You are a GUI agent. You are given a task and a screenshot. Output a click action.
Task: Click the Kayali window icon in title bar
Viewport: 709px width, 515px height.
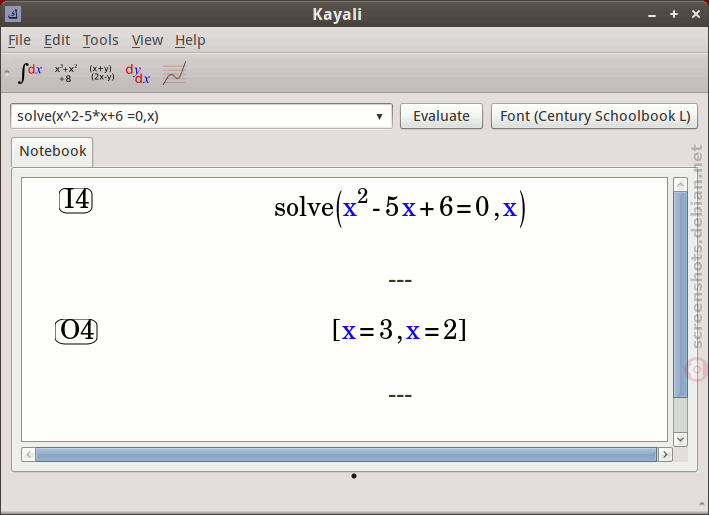[x=13, y=14]
